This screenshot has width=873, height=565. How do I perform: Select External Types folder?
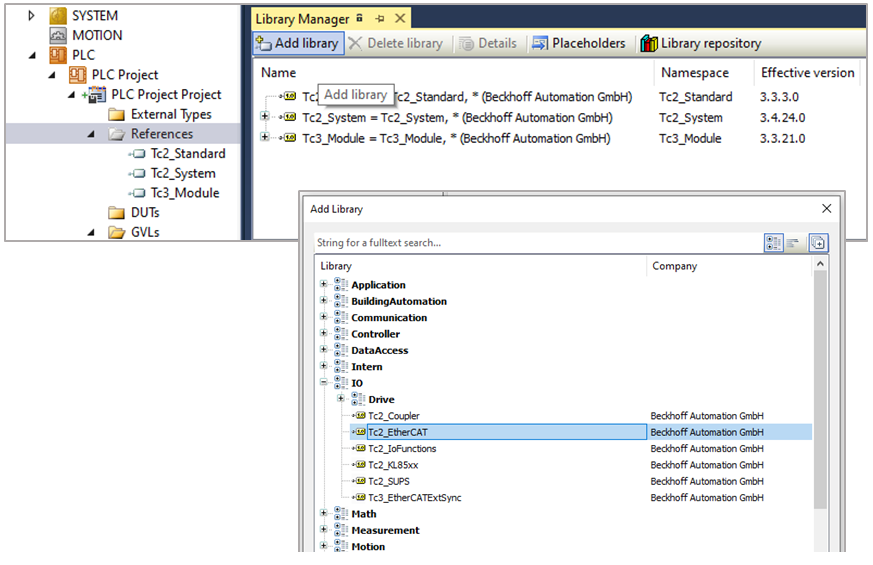pos(171,114)
